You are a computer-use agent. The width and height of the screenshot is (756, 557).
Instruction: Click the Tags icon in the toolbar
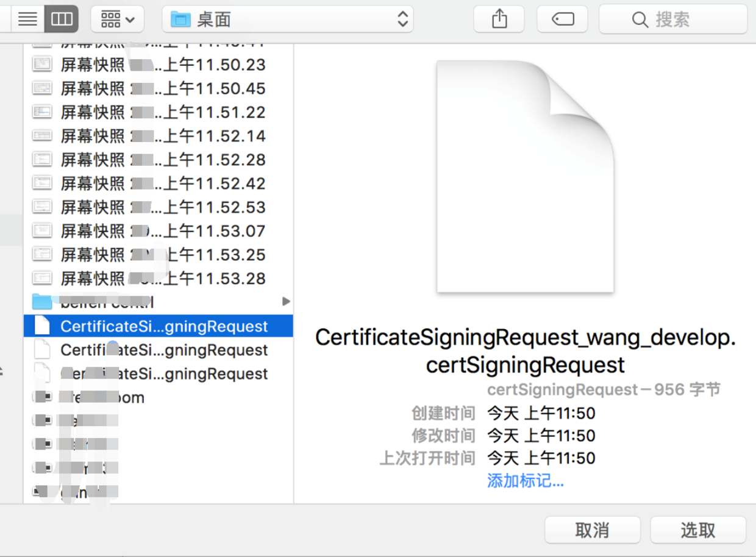click(x=562, y=19)
